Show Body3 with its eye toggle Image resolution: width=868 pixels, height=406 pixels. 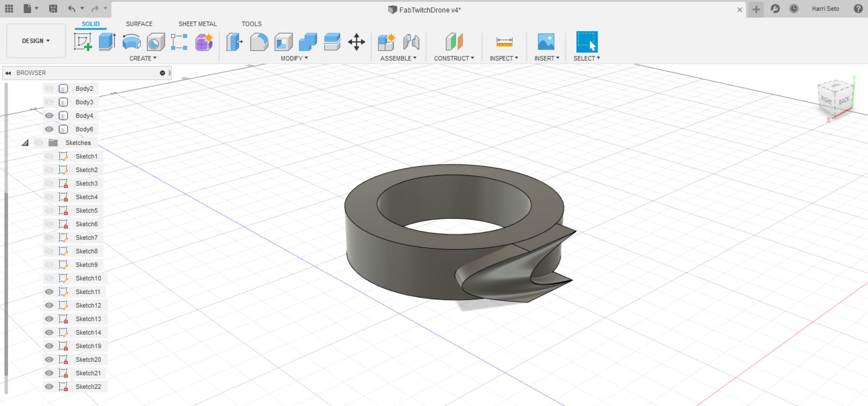[49, 102]
